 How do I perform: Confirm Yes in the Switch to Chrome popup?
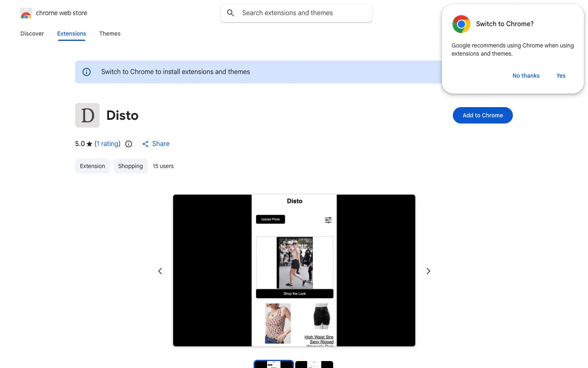pos(561,76)
